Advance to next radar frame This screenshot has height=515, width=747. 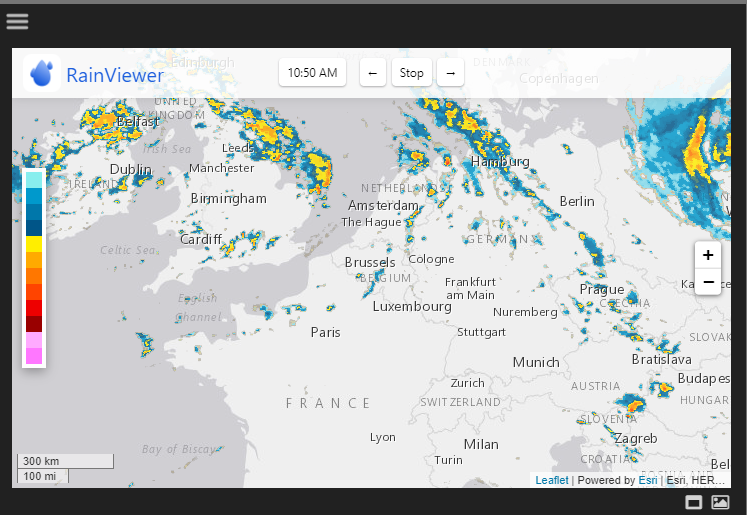tap(450, 73)
